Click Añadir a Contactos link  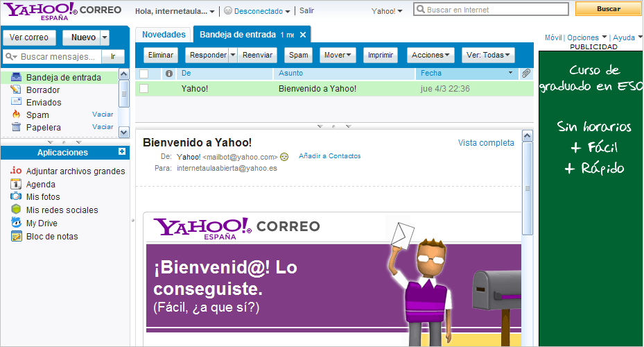click(329, 156)
